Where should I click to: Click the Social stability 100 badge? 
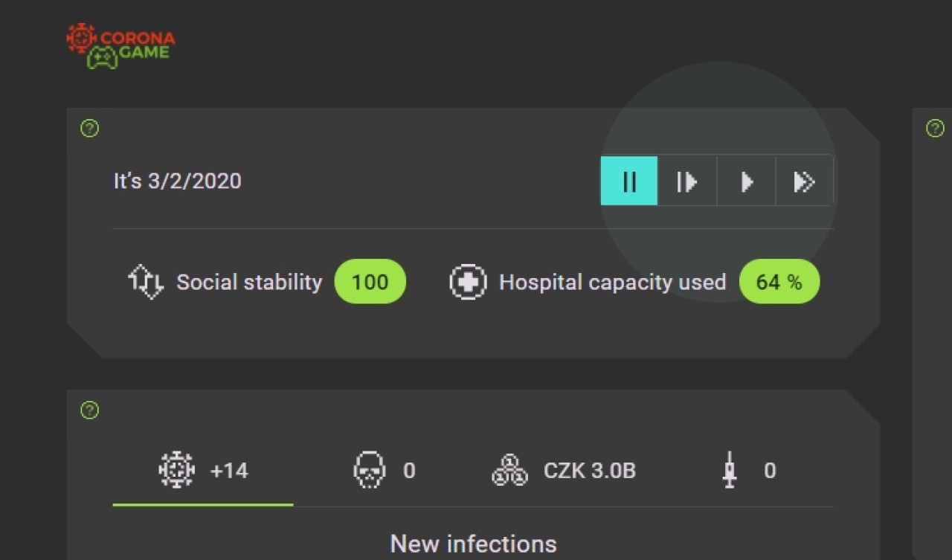coord(370,282)
